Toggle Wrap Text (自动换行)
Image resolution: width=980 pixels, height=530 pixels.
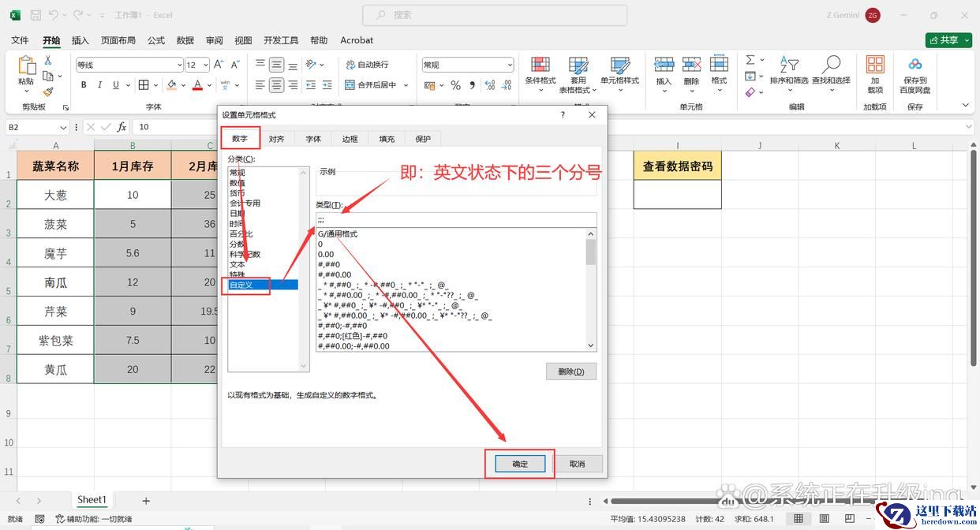(367, 65)
